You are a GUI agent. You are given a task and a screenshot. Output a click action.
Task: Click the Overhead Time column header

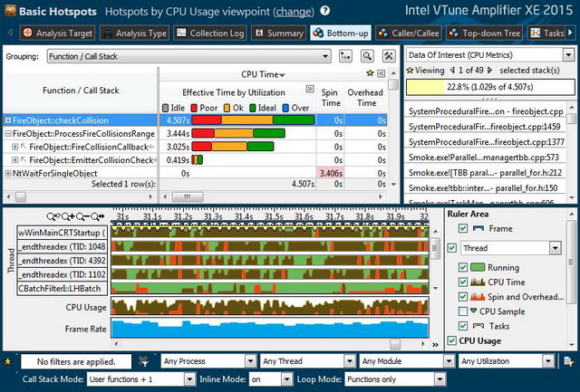click(365, 98)
